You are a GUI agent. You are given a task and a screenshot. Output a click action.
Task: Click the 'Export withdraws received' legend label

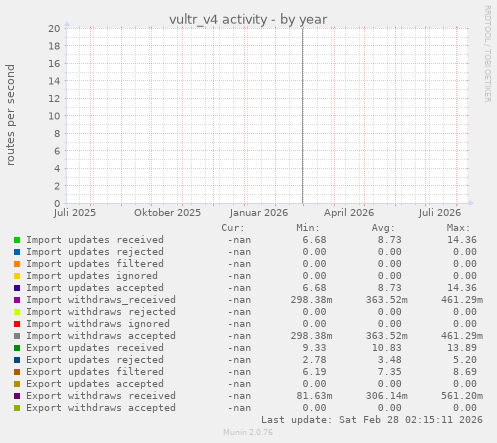click(x=101, y=396)
